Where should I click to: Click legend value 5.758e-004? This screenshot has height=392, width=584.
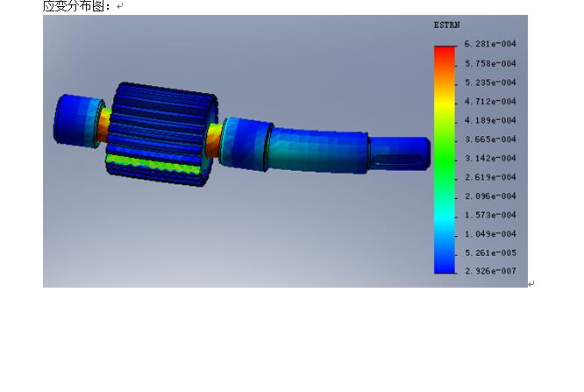pos(490,64)
